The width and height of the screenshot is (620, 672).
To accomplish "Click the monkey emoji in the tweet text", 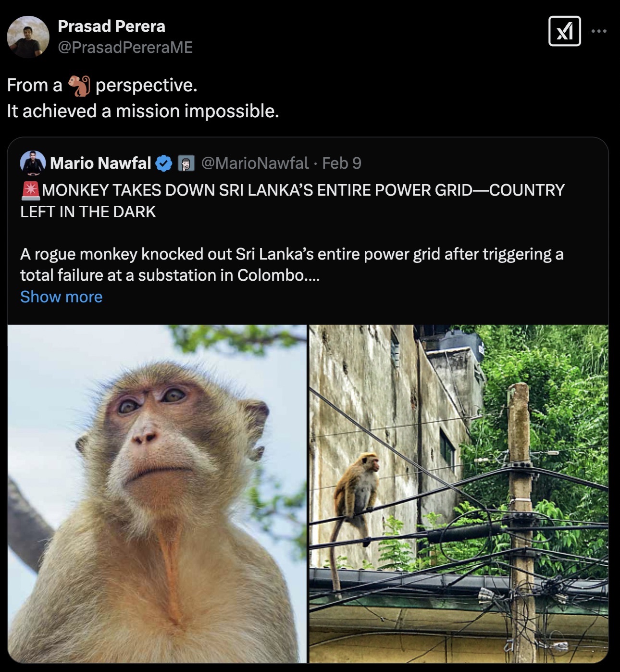I will coord(79,86).
